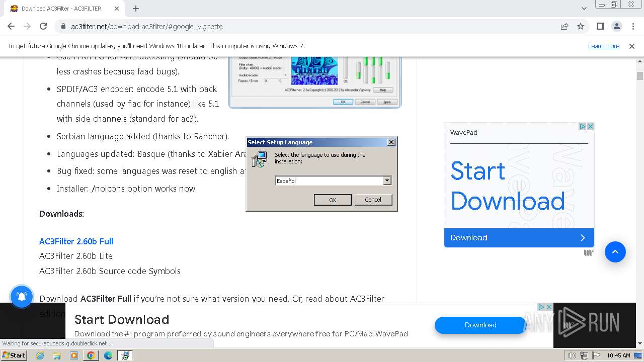The height and width of the screenshot is (362, 644).
Task: Close bottom banner ad
Action: point(549,307)
